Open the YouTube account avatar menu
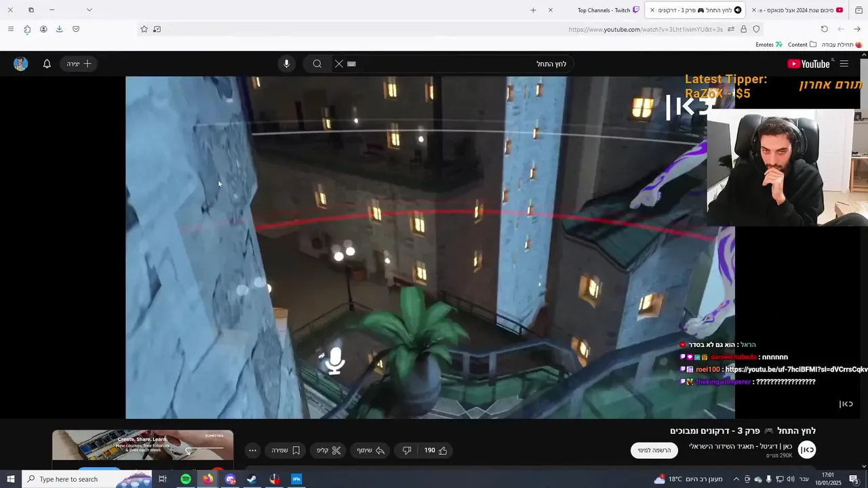 (x=20, y=64)
